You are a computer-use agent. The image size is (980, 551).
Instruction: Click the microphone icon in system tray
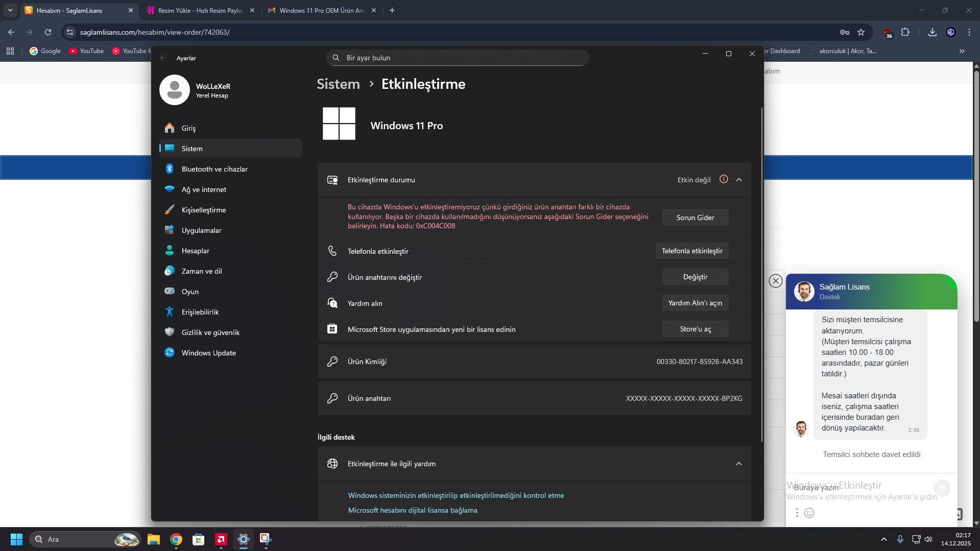point(900,539)
